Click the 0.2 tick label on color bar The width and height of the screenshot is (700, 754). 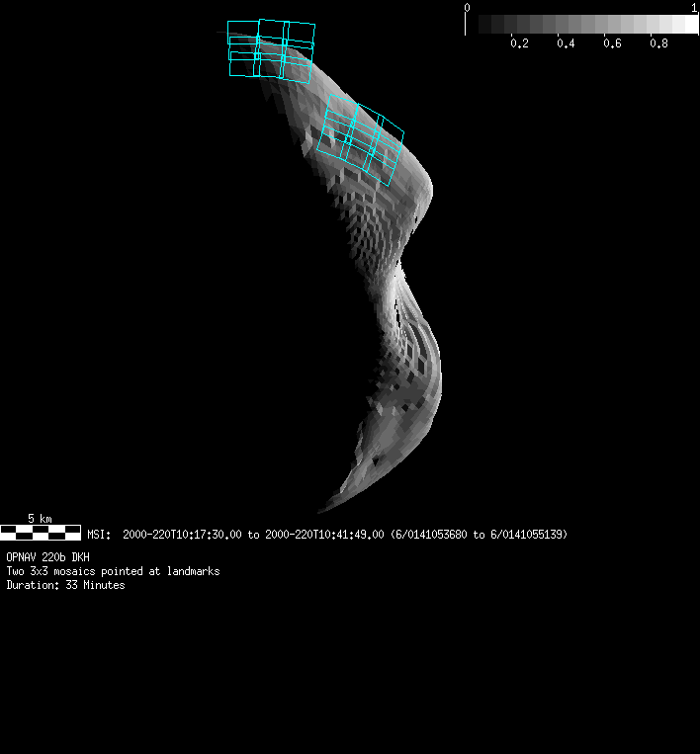pyautogui.click(x=519, y=43)
